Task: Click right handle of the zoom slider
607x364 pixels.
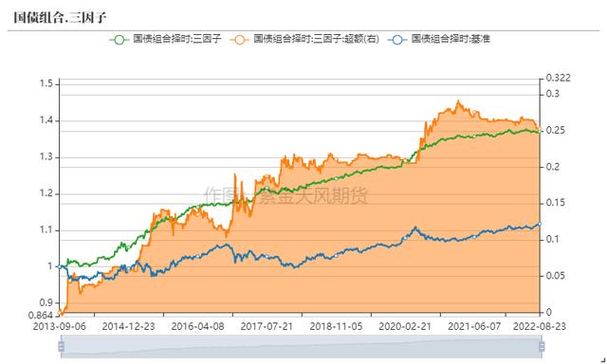Action: pos(542,346)
